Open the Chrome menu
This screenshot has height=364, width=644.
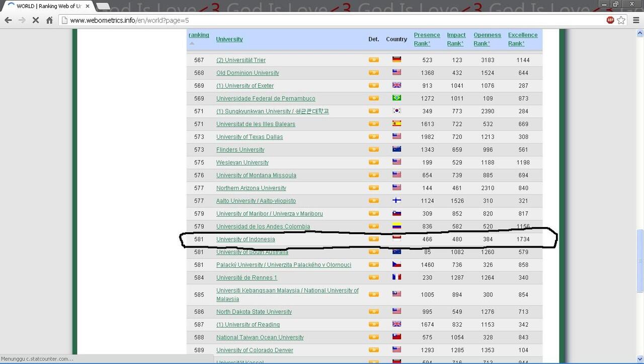[x=635, y=20]
